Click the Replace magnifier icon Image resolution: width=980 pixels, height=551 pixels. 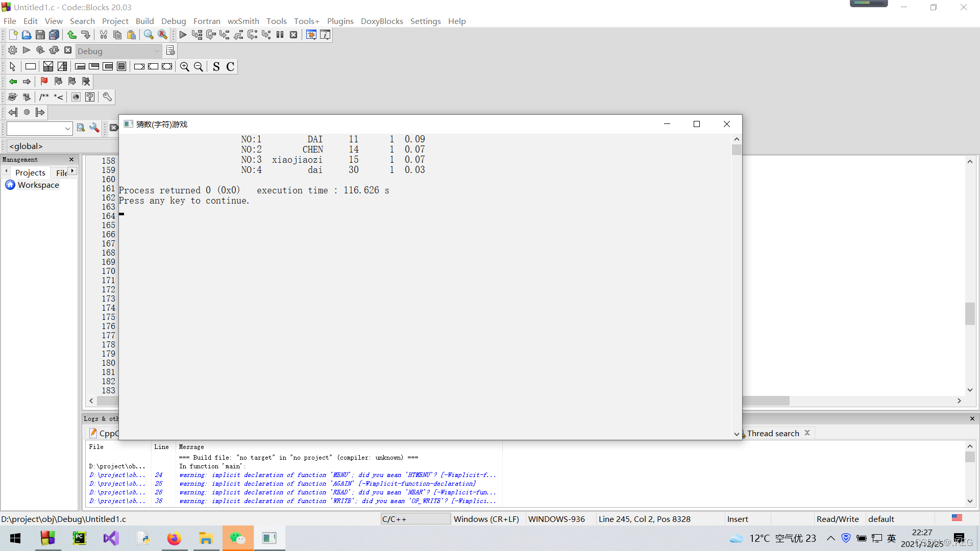tap(162, 35)
